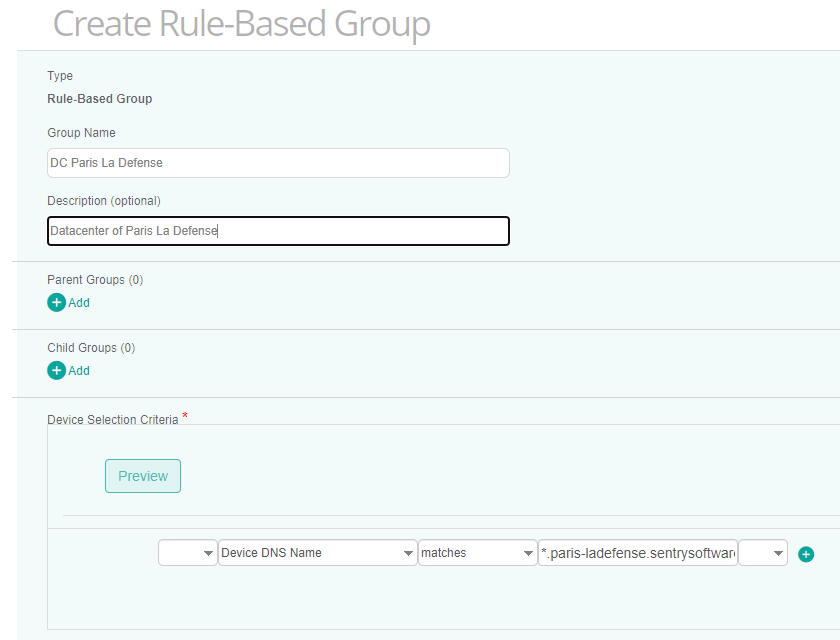Click the red asterisk beside Device Selection Criteria
Image resolution: width=840 pixels, height=640 pixels.
coord(184,416)
